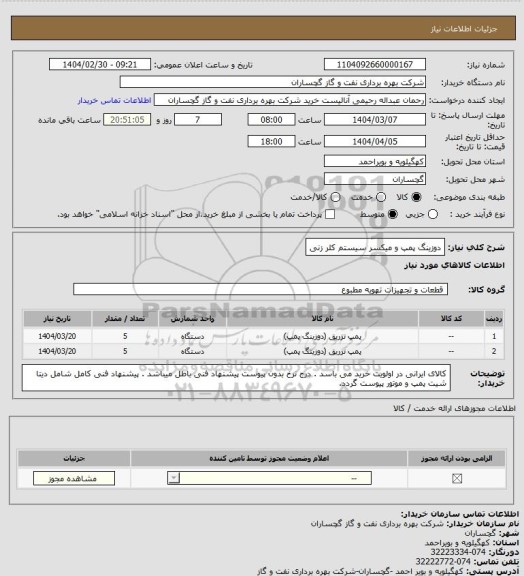Open the supplier license status dropdown
The image size is (524, 576).
pyautogui.click(x=269, y=478)
